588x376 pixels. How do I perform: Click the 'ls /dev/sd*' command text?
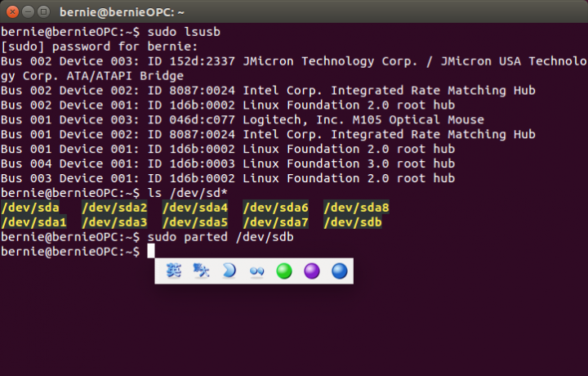(x=188, y=193)
